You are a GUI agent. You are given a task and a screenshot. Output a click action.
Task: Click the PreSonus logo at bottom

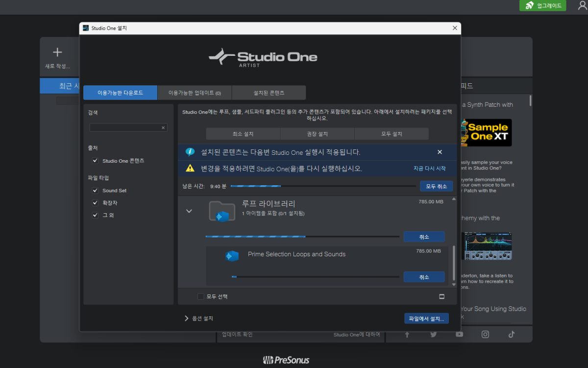tap(286, 360)
